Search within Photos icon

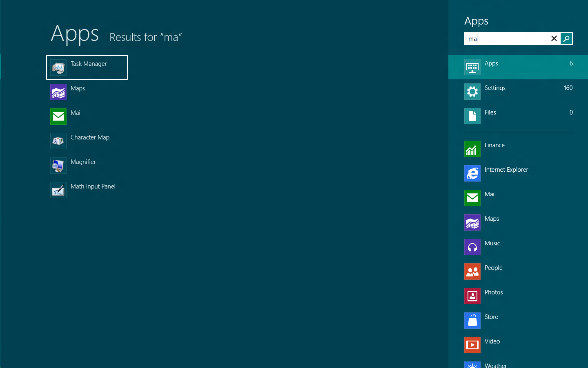(x=472, y=296)
